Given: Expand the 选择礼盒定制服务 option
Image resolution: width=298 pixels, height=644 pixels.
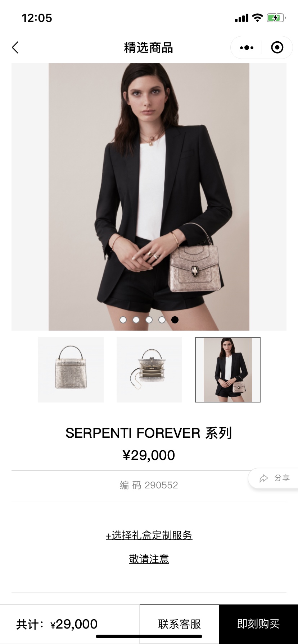Looking at the screenshot, I should (x=149, y=535).
